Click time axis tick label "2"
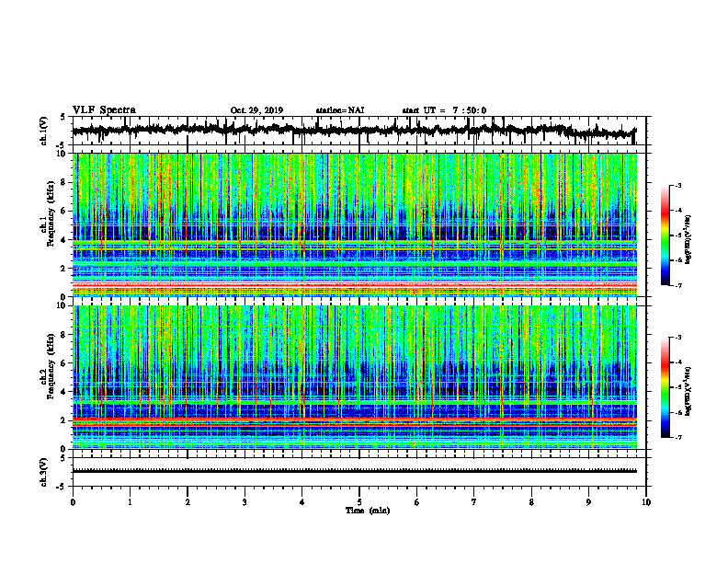The width and height of the screenshot is (728, 563). pos(188,502)
